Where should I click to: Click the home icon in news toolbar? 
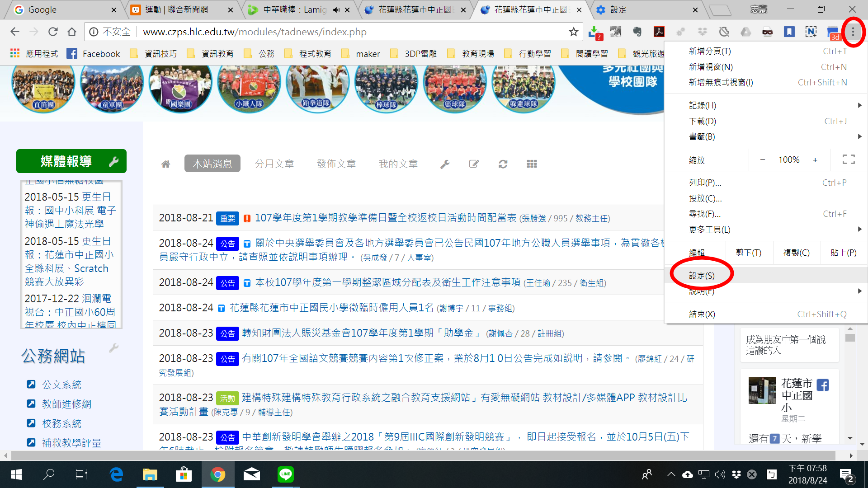click(x=166, y=164)
